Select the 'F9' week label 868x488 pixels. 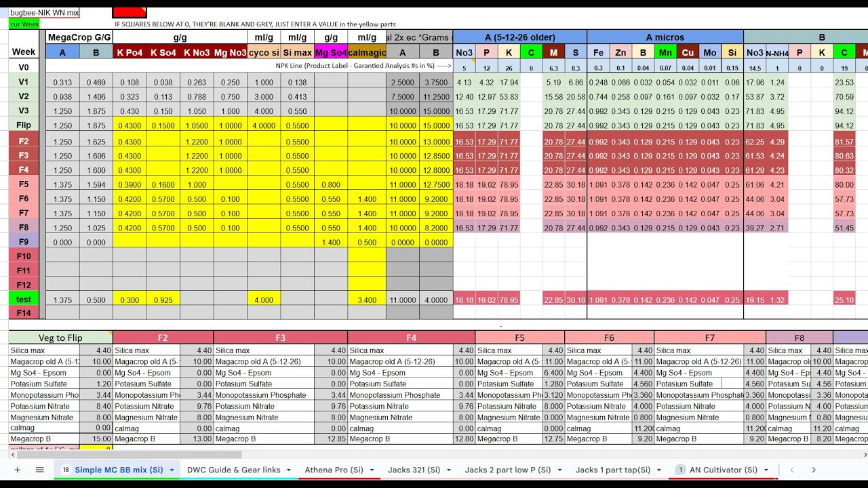tap(24, 241)
